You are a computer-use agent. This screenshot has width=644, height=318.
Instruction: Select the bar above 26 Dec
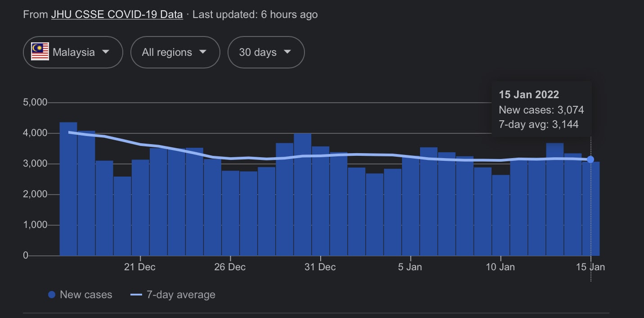coord(230,213)
